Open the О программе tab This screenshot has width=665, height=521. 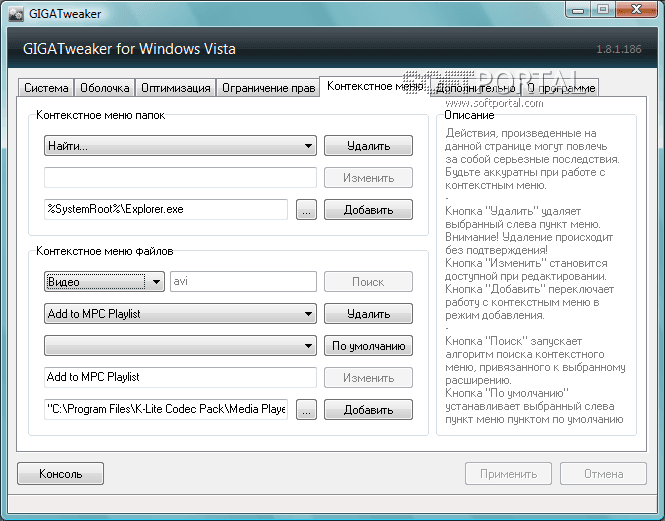[x=561, y=88]
